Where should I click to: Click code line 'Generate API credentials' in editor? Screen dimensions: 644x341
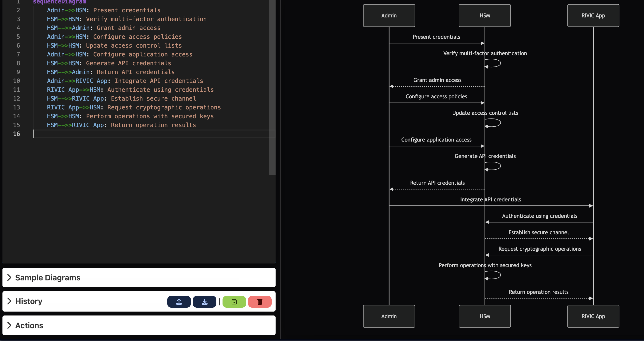tap(109, 63)
